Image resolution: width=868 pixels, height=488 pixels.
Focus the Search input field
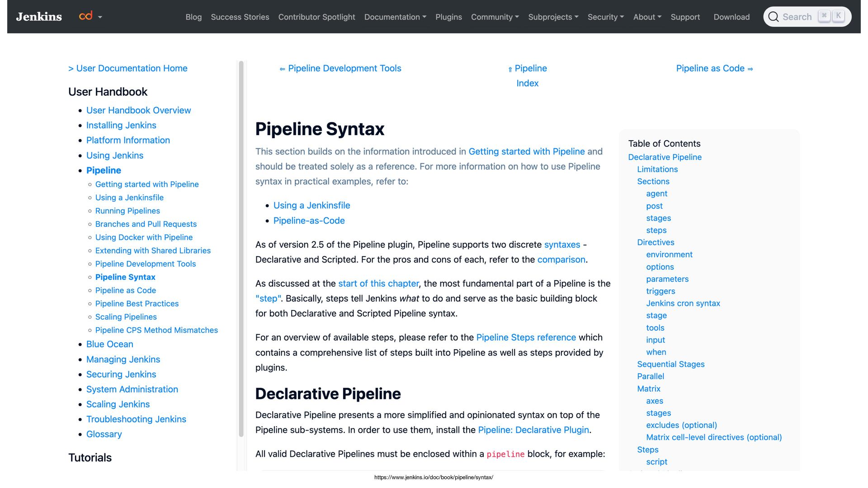point(797,17)
